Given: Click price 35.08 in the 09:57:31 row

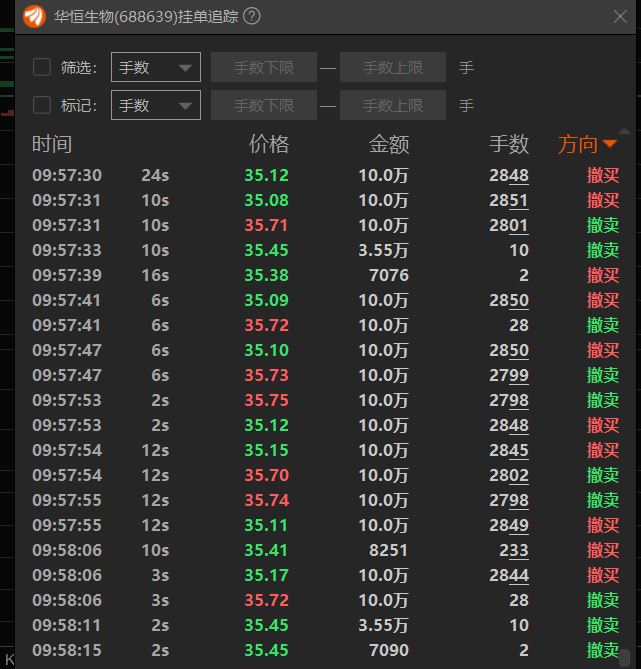Looking at the screenshot, I should (266, 201).
